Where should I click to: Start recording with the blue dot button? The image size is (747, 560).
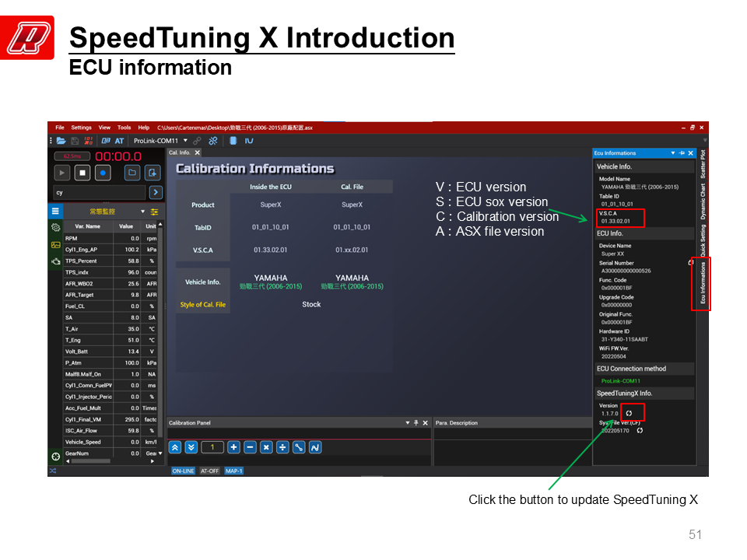tap(103, 173)
